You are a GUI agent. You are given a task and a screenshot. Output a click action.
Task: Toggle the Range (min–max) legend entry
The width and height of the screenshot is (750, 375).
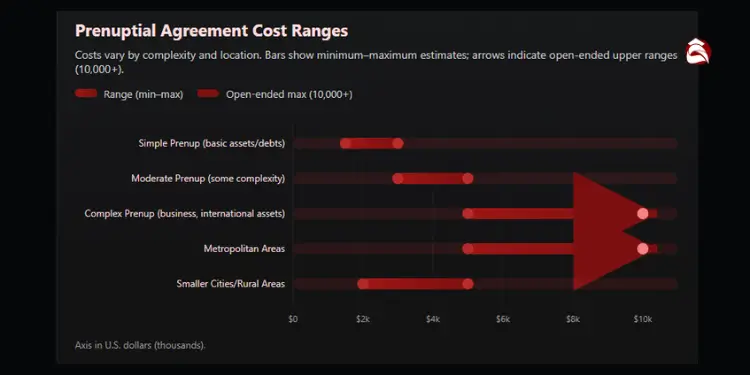pos(129,94)
